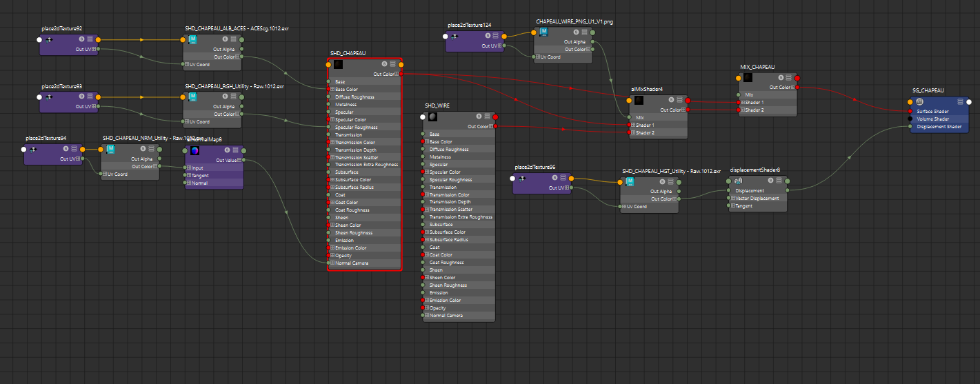Click the place2dTexture93 node icon
The image size is (980, 384).
click(50, 98)
